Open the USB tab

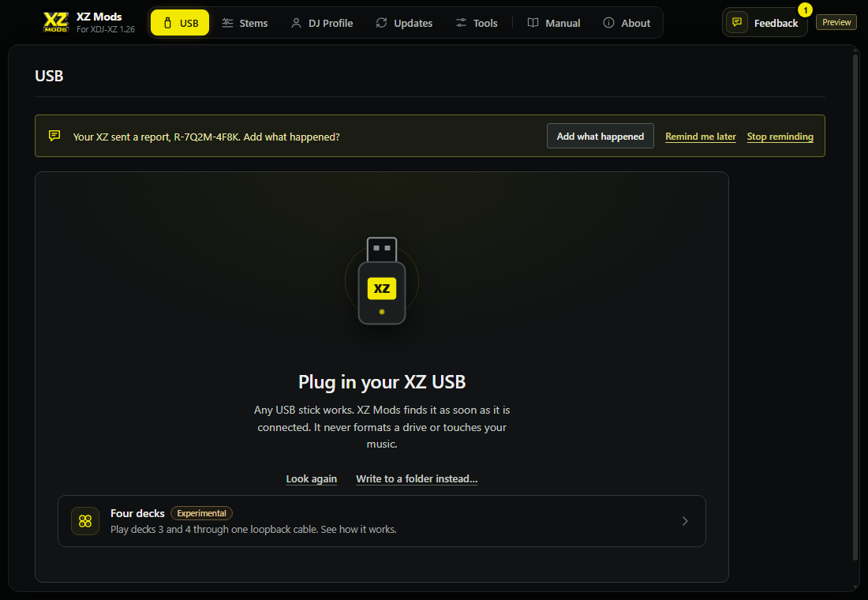tap(180, 23)
